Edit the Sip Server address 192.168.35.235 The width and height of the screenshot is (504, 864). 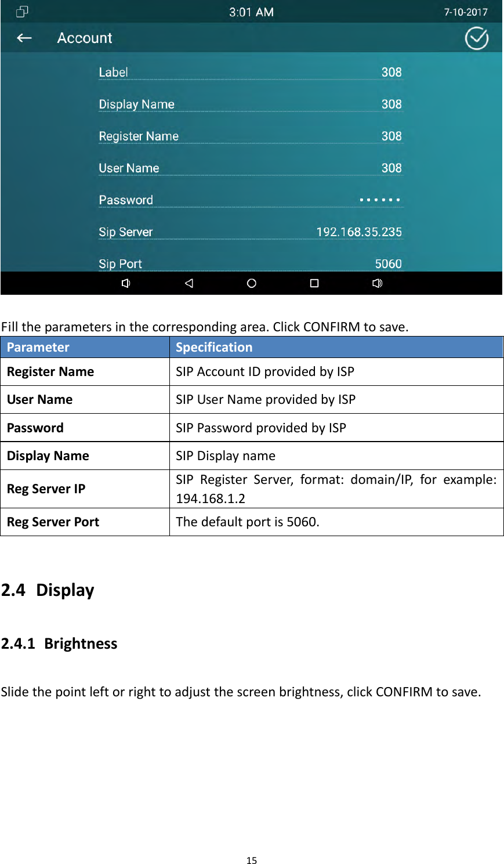click(359, 232)
